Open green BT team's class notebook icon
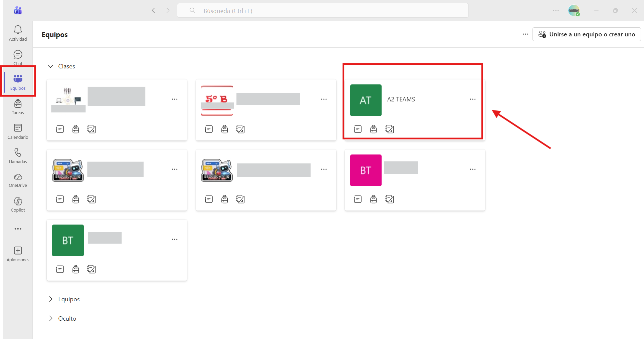Viewport: 644px width, 339px height. point(91,269)
